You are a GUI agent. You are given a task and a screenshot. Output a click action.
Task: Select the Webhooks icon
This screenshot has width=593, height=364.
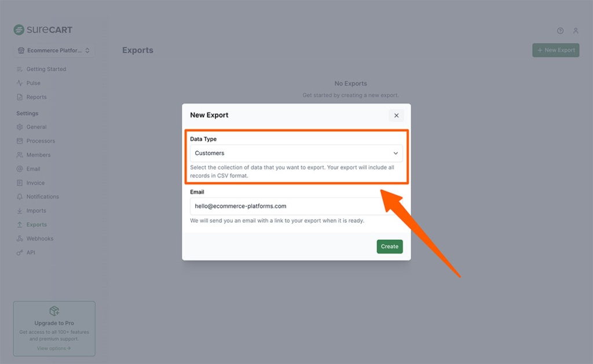pos(21,238)
